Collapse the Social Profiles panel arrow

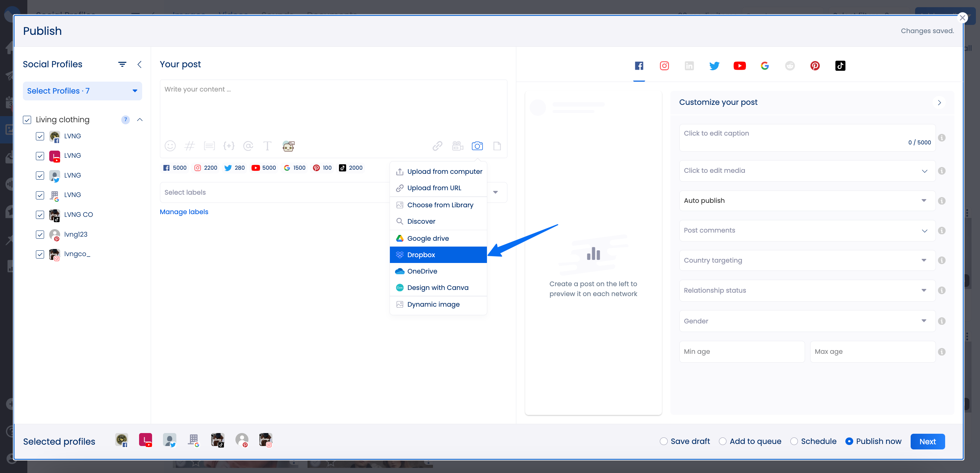point(140,64)
